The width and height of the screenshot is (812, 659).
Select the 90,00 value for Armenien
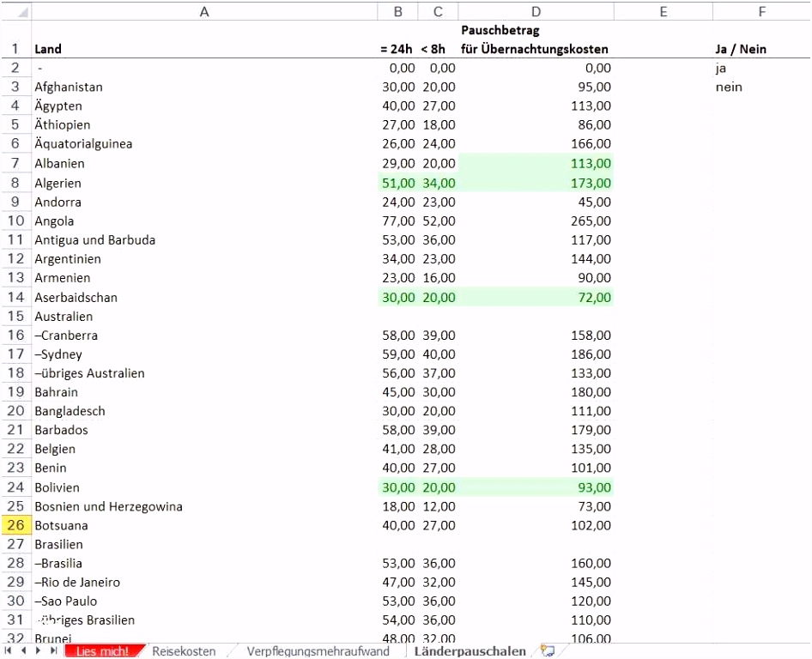pyautogui.click(x=536, y=277)
